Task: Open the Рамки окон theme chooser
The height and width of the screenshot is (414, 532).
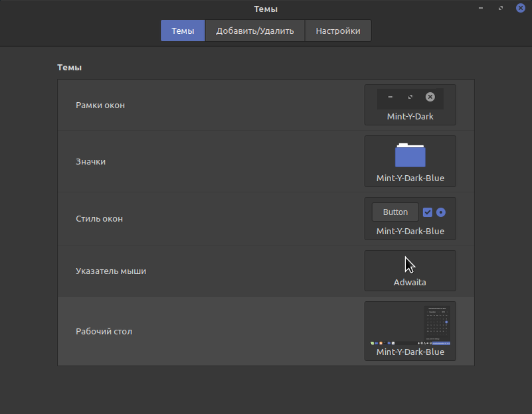Action: pos(410,105)
